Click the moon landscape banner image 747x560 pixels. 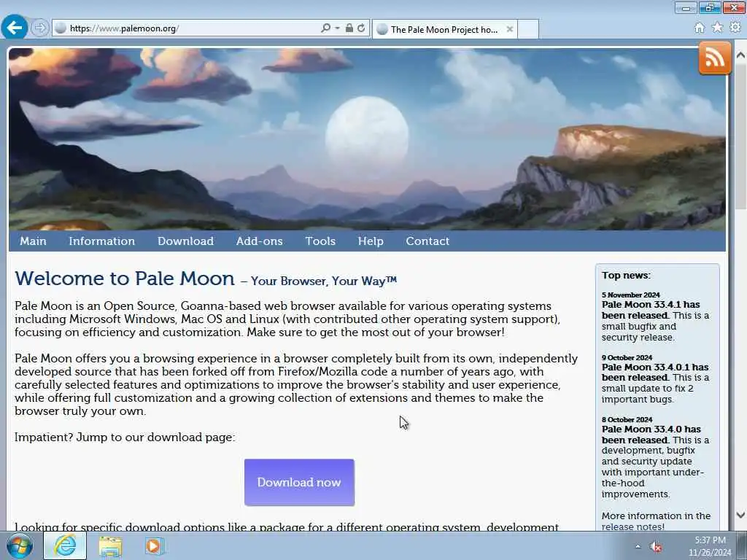pos(367,139)
